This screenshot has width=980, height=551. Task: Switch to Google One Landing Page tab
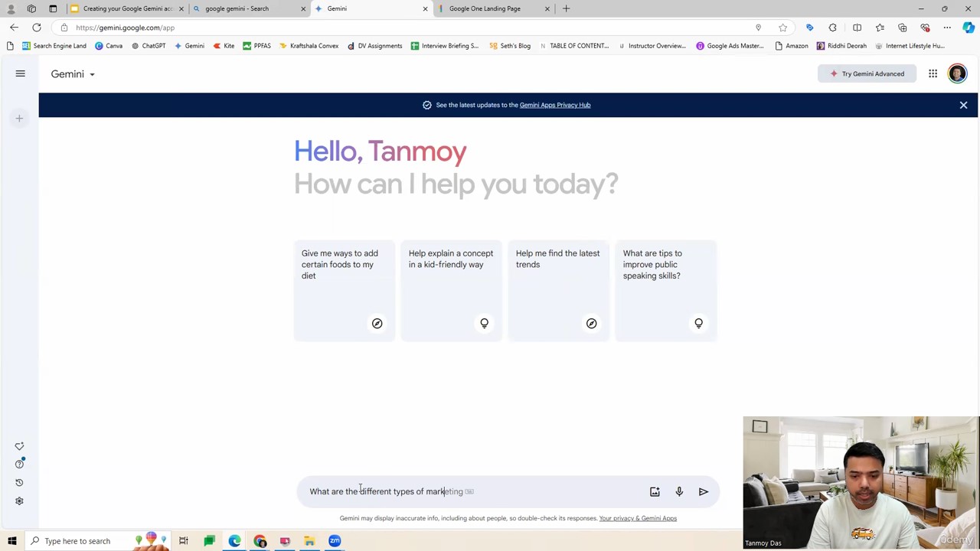tap(492, 8)
